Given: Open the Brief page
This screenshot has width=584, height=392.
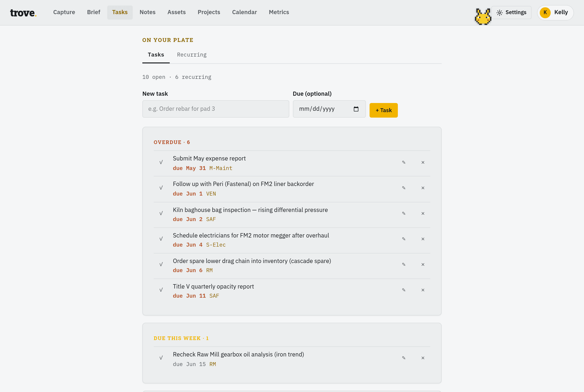Looking at the screenshot, I should coord(94,12).
